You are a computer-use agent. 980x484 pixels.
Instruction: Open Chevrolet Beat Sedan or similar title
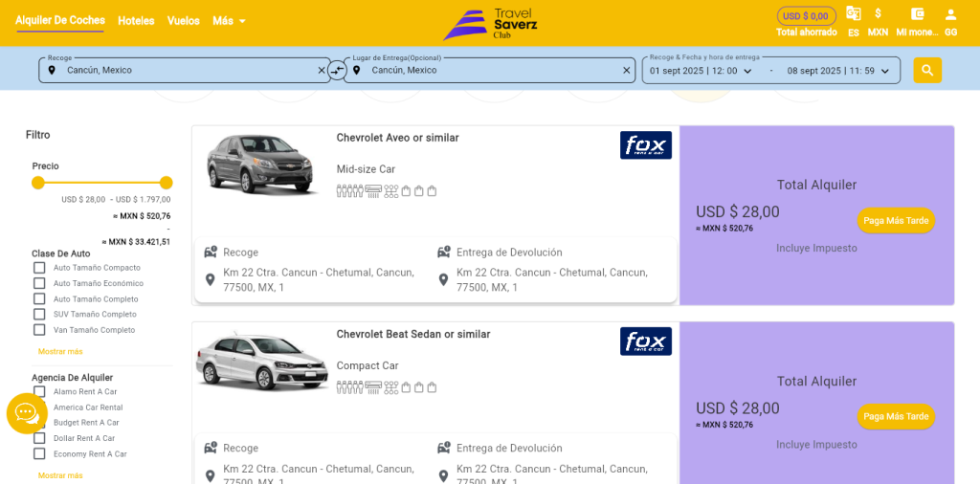pyautogui.click(x=413, y=334)
